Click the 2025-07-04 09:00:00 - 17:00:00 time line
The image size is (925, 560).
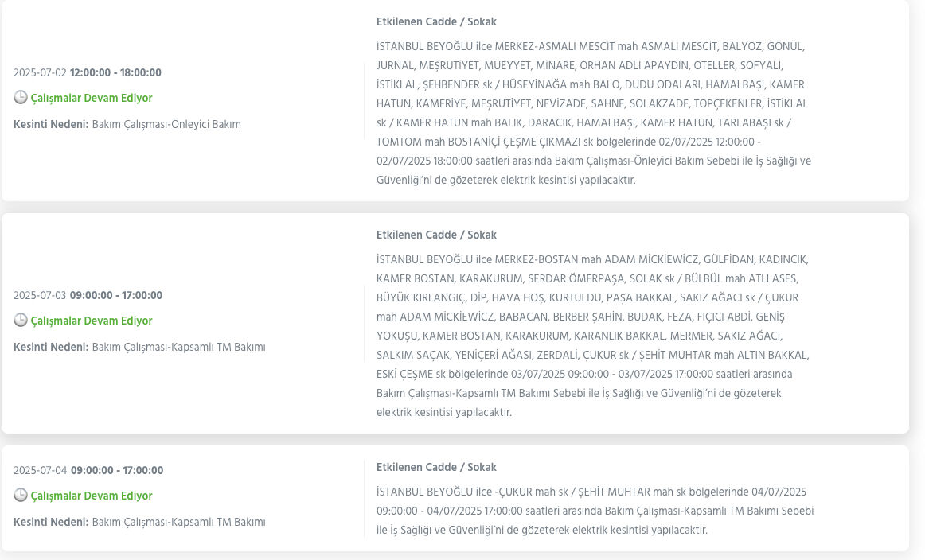[88, 471]
